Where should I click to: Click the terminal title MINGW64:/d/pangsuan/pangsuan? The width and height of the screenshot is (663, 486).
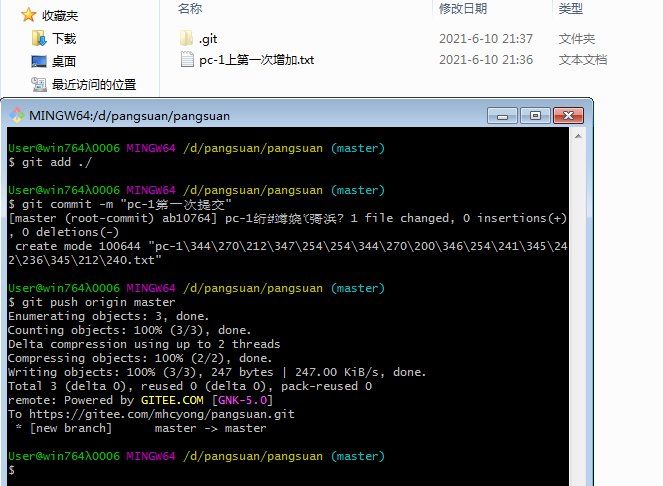point(130,115)
